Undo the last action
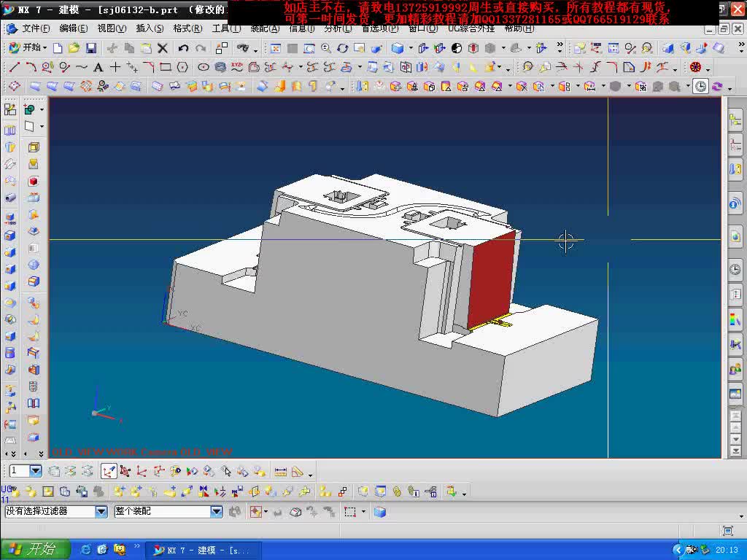Image resolution: width=747 pixels, height=560 pixels. coord(183,48)
